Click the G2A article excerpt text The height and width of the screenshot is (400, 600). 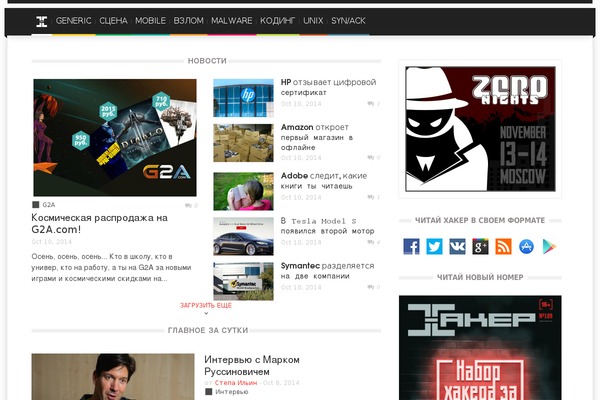click(x=111, y=268)
